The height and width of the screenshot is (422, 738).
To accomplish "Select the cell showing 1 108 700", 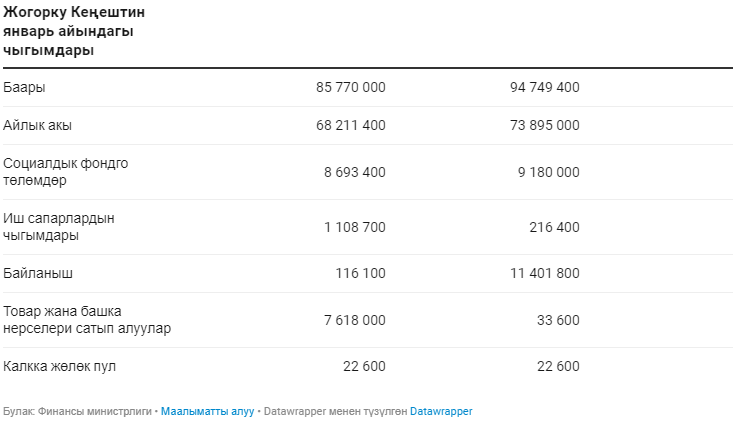I will tap(354, 227).
